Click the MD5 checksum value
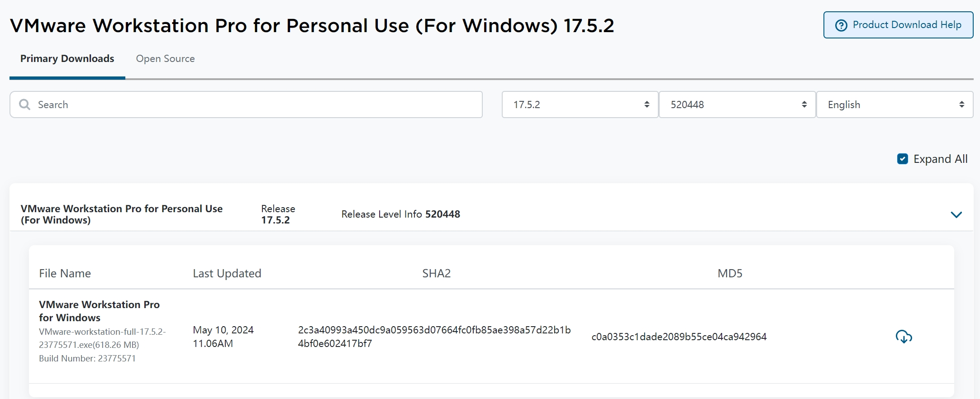The height and width of the screenshot is (399, 980). pyautogui.click(x=679, y=337)
